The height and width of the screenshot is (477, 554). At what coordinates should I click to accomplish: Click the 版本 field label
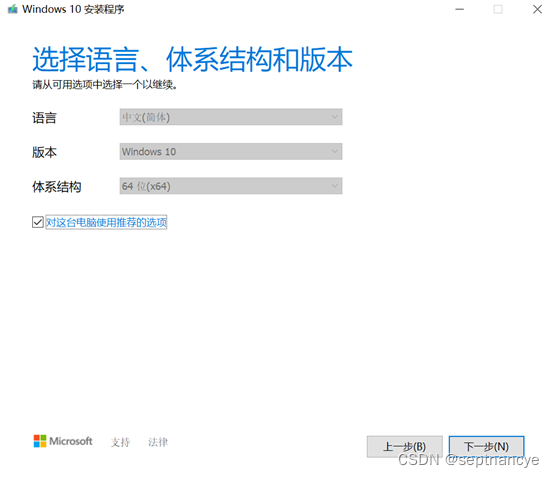(44, 152)
